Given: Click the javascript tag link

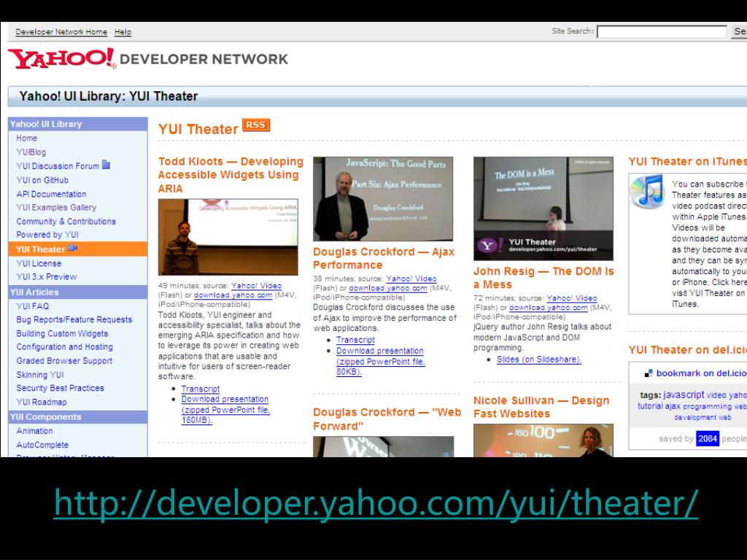Looking at the screenshot, I should click(x=684, y=394).
